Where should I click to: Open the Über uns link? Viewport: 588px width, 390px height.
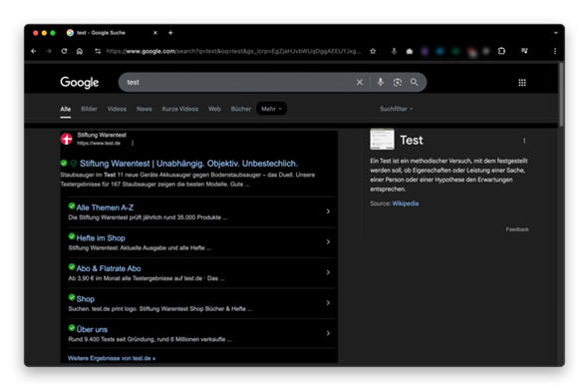pos(92,329)
